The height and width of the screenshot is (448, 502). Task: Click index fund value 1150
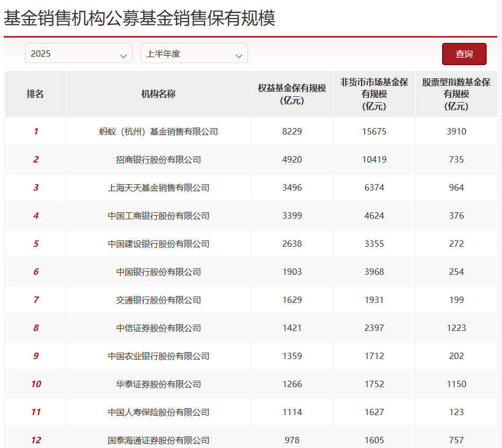pos(456,384)
